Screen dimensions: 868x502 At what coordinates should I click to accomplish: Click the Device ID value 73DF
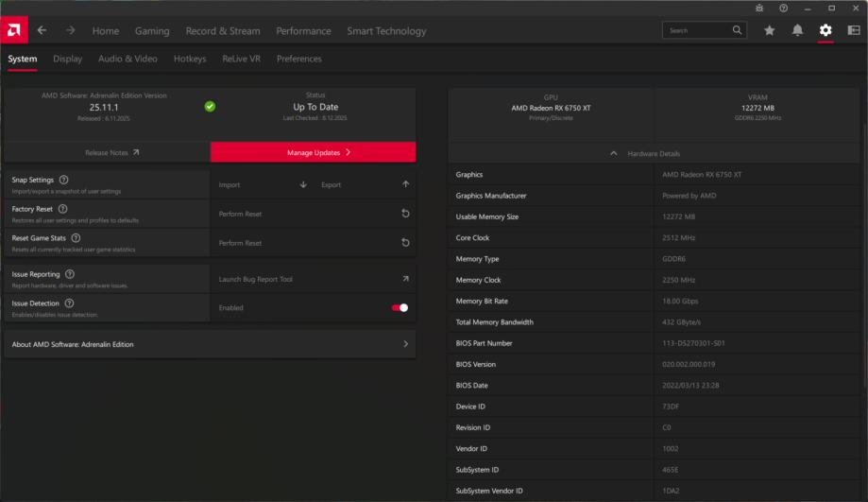(671, 407)
